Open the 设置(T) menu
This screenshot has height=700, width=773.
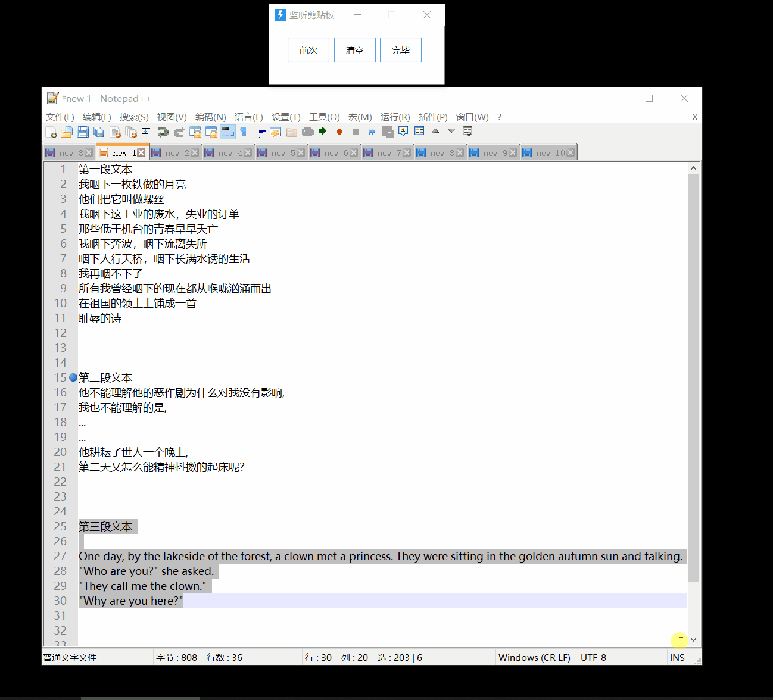[x=286, y=117]
